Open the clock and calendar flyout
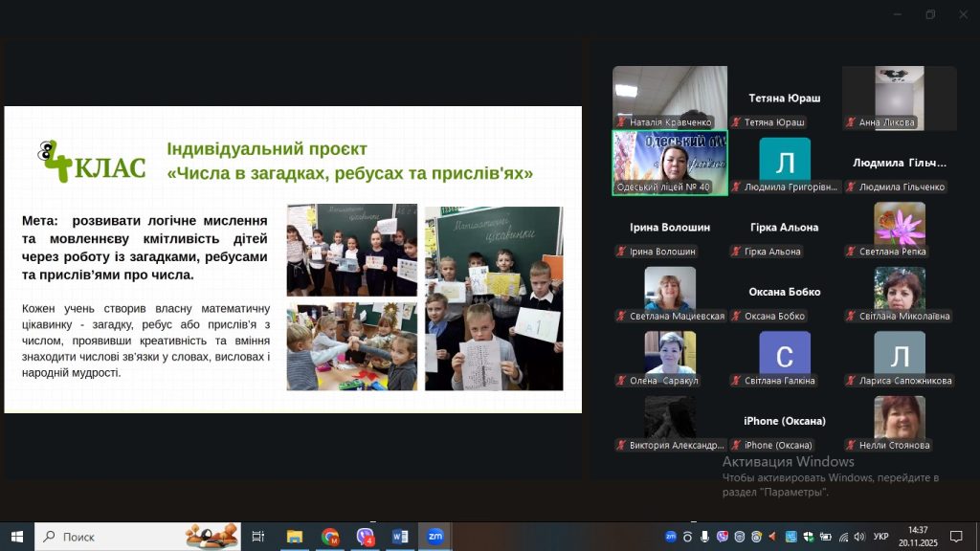Viewport: 980px width, 551px height. tap(918, 537)
